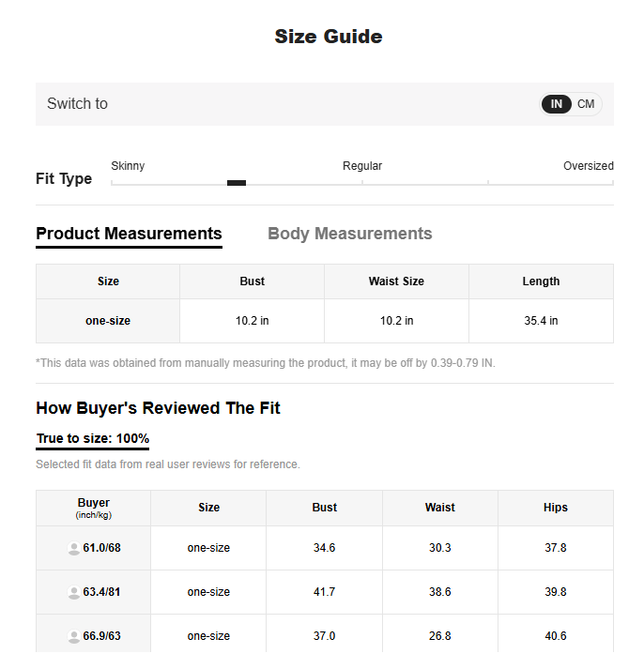Viewport: 644px width, 669px height.
Task: Click the Skinny fit type label
Action: click(128, 166)
